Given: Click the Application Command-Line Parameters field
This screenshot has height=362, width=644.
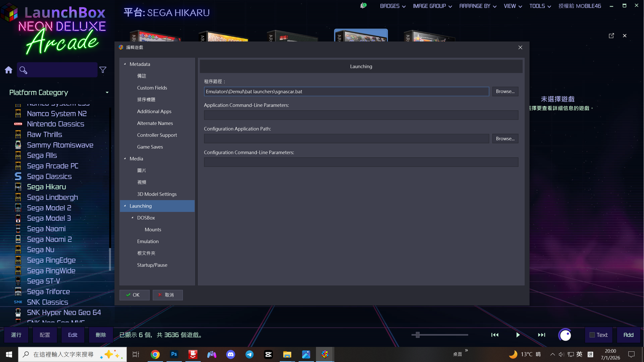Looking at the screenshot, I should 361,115.
